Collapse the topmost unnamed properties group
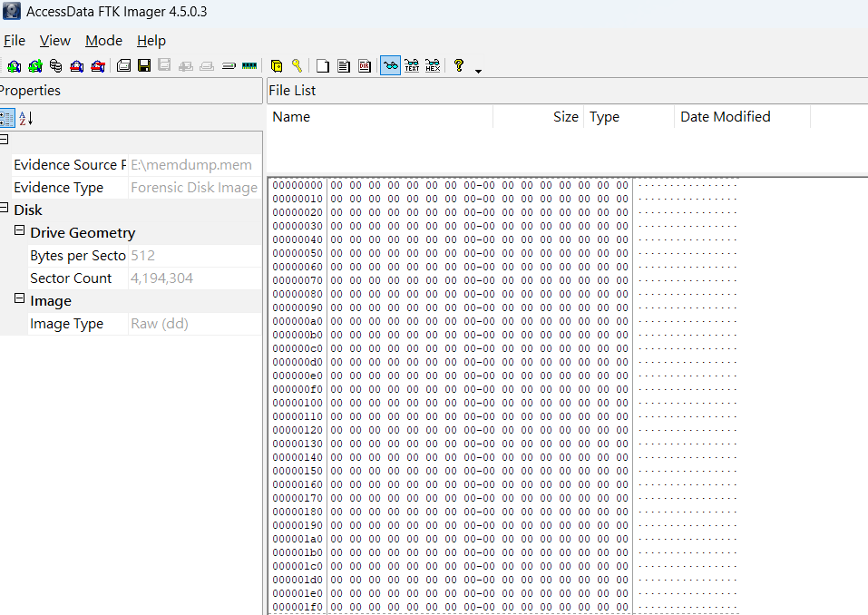This screenshot has width=868, height=615. pos(4,140)
